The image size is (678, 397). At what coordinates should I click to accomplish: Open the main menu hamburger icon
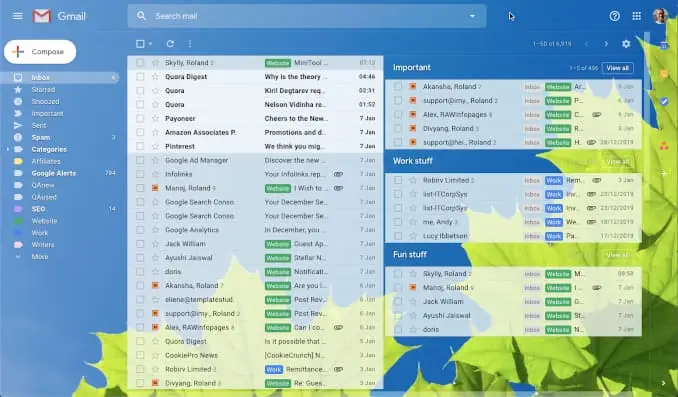coord(18,16)
